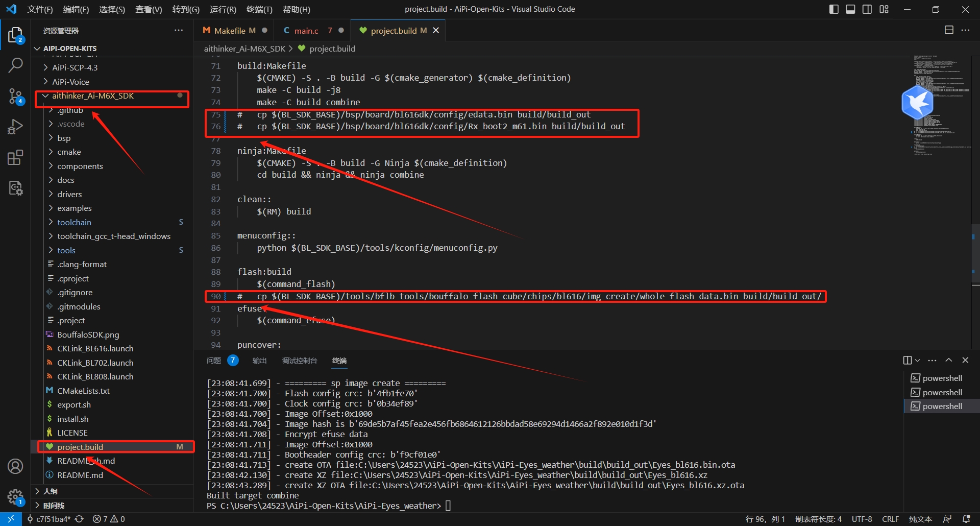980x526 pixels.
Task: Close the terminal panel
Action: pyautogui.click(x=965, y=360)
